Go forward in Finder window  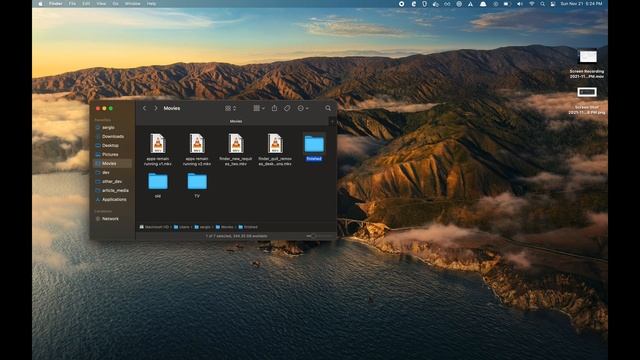tap(156, 108)
